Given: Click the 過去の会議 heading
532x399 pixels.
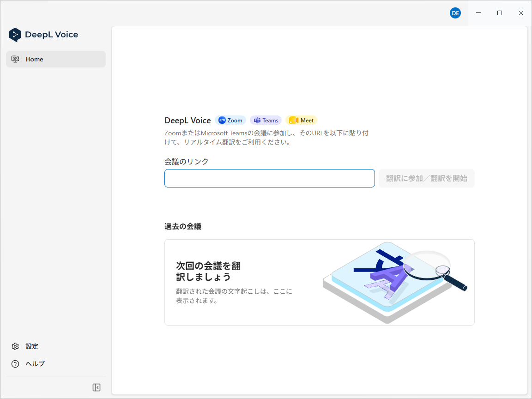Looking at the screenshot, I should click(x=183, y=226).
